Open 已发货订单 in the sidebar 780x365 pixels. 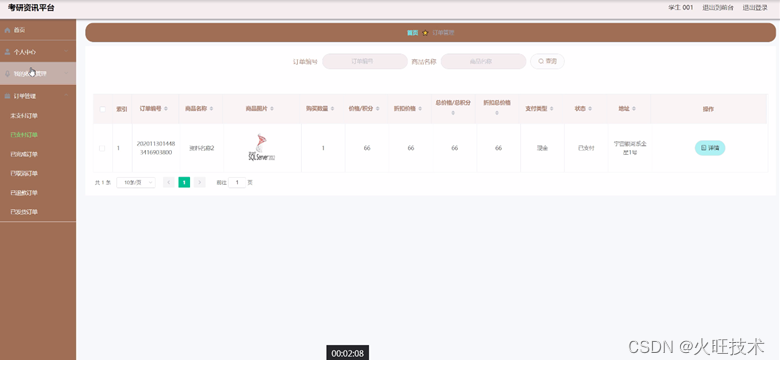point(24,212)
